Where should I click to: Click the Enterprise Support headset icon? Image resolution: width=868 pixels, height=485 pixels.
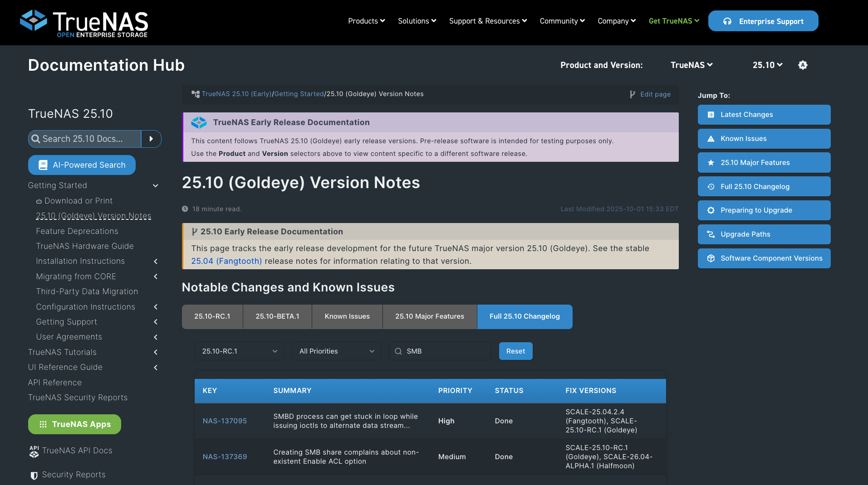[727, 21]
